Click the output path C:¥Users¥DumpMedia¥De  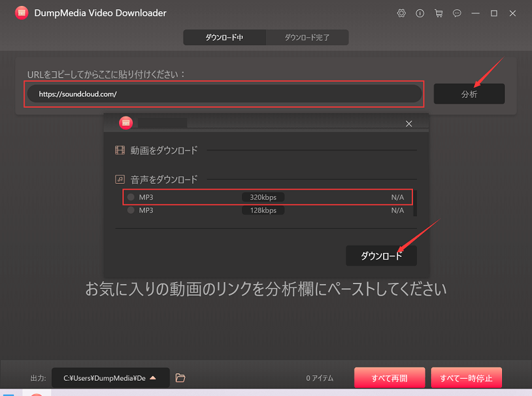pos(104,378)
